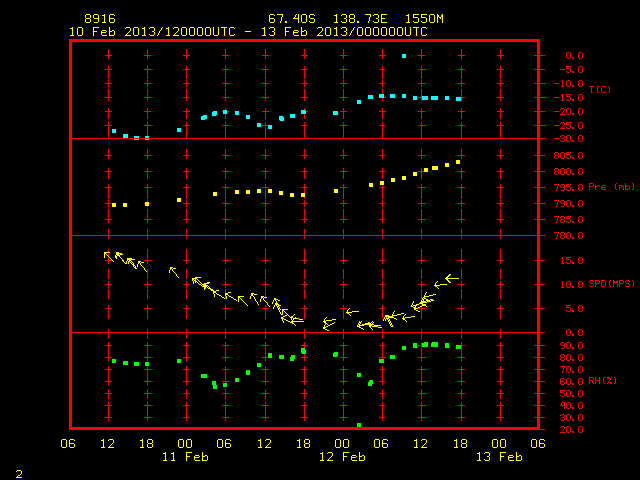Click the Pre (mb) axis label

(x=611, y=187)
